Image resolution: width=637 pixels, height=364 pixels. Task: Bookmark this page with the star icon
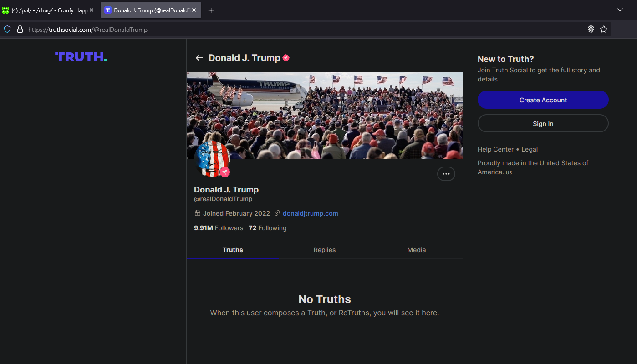pos(604,29)
